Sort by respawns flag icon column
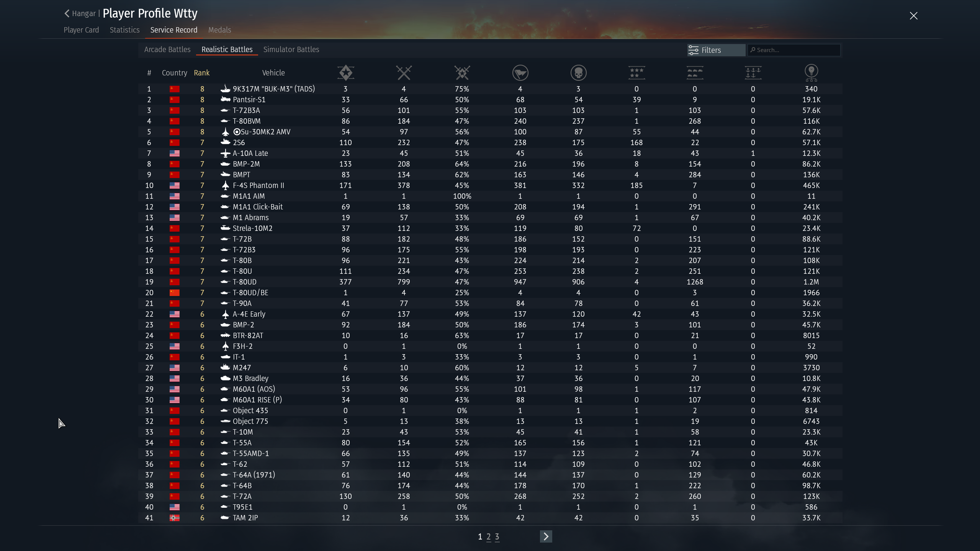980x551 pixels. 520,72
